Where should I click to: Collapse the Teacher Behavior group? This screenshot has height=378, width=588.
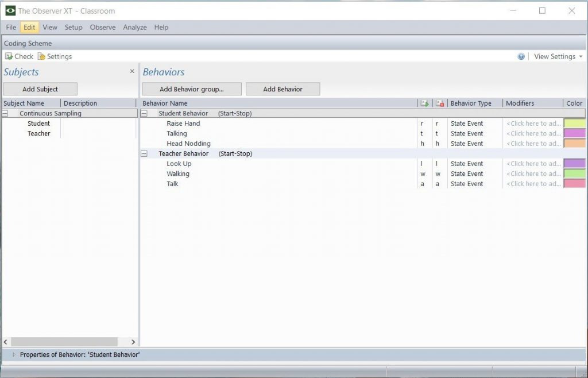click(144, 154)
